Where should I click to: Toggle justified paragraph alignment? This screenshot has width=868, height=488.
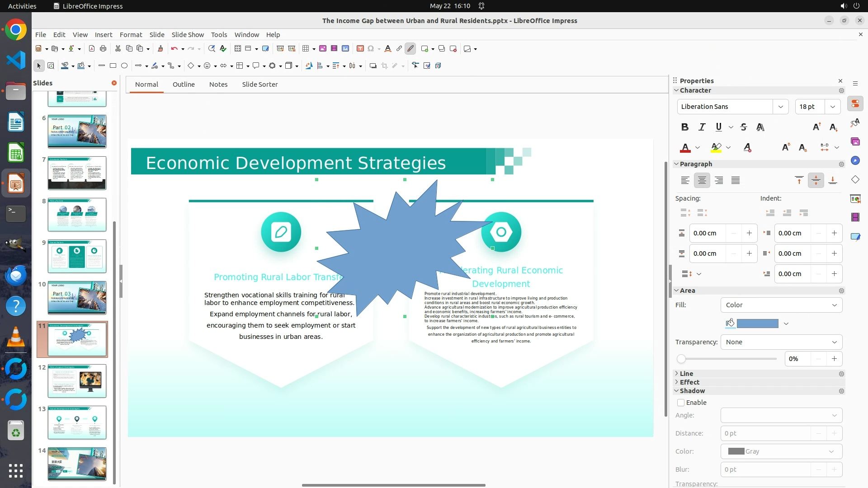point(736,180)
